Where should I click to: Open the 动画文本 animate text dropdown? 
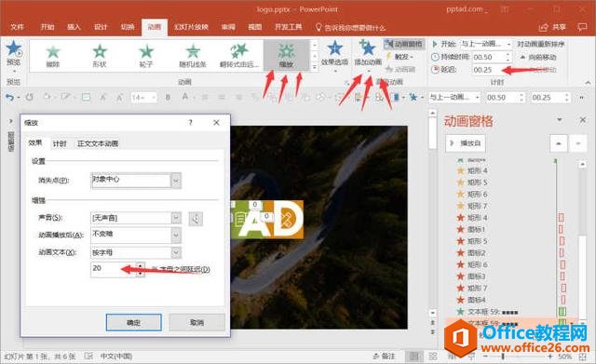tap(176, 252)
